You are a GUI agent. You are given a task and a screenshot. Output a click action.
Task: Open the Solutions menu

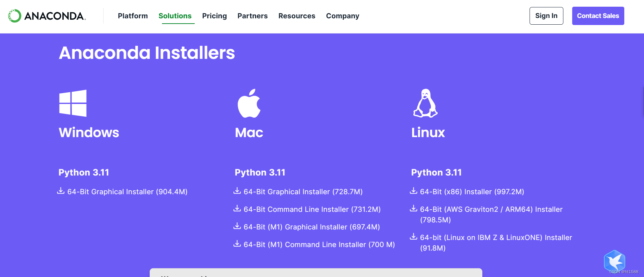tap(175, 16)
